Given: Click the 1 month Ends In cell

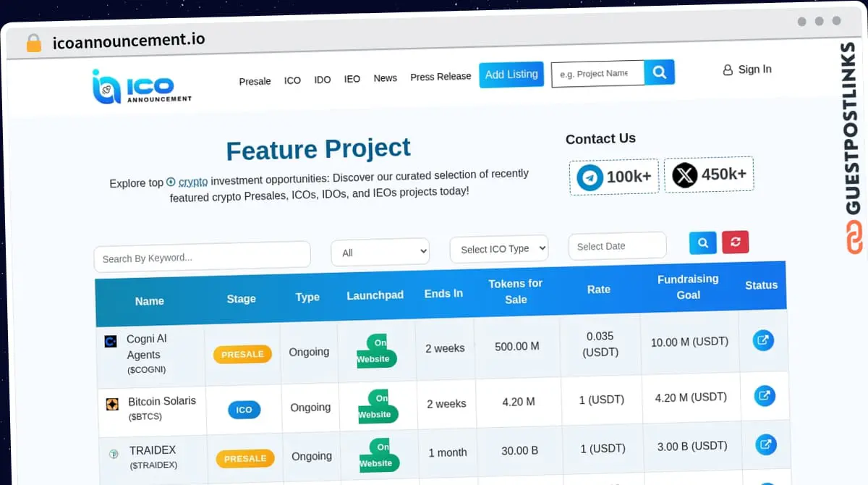Looking at the screenshot, I should pos(448,452).
